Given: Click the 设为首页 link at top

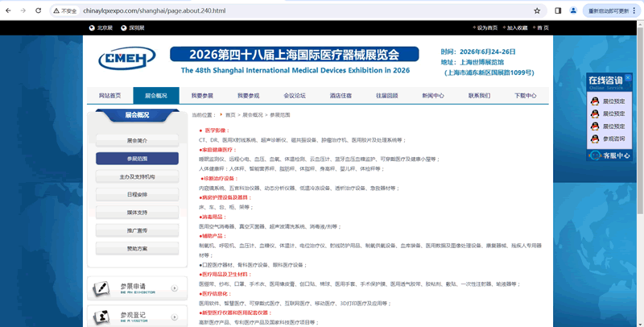Looking at the screenshot, I should (x=487, y=27).
